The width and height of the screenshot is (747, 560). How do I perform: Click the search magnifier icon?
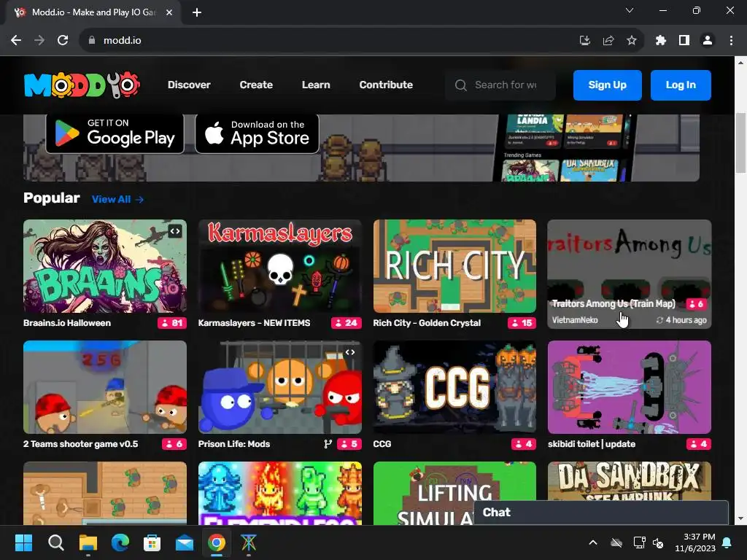pyautogui.click(x=461, y=85)
